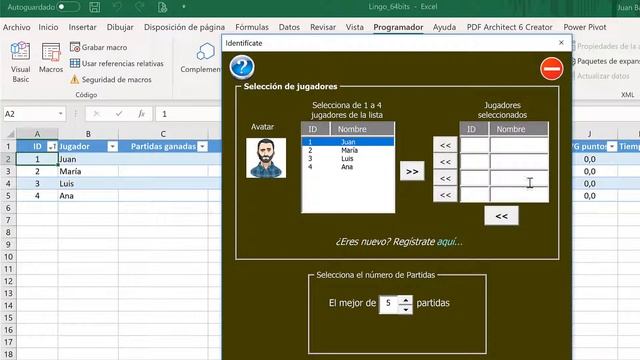Image resolution: width=640 pixels, height=360 pixels.
Task: Open the blue question mark help icon
Action: tap(242, 67)
